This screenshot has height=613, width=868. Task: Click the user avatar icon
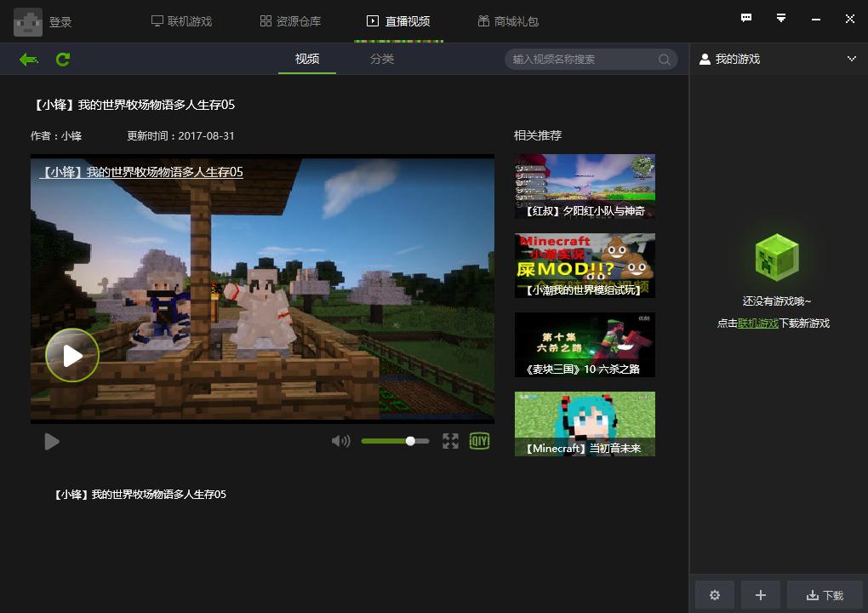pos(28,22)
